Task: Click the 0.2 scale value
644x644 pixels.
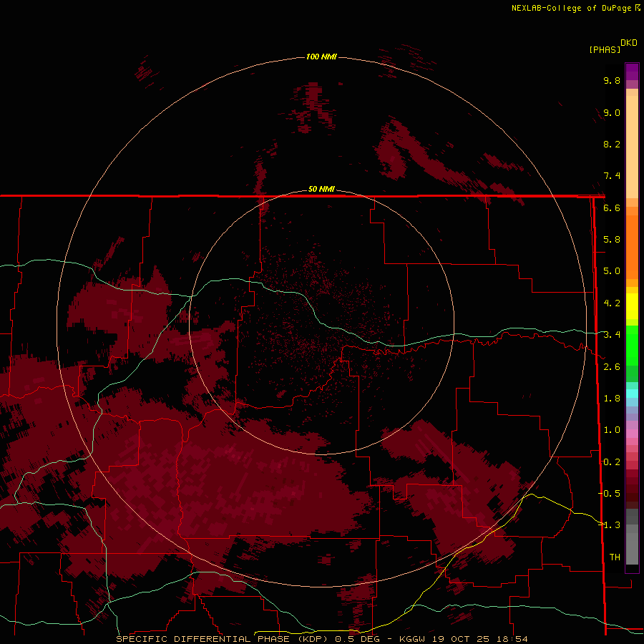Action: pyautogui.click(x=611, y=462)
